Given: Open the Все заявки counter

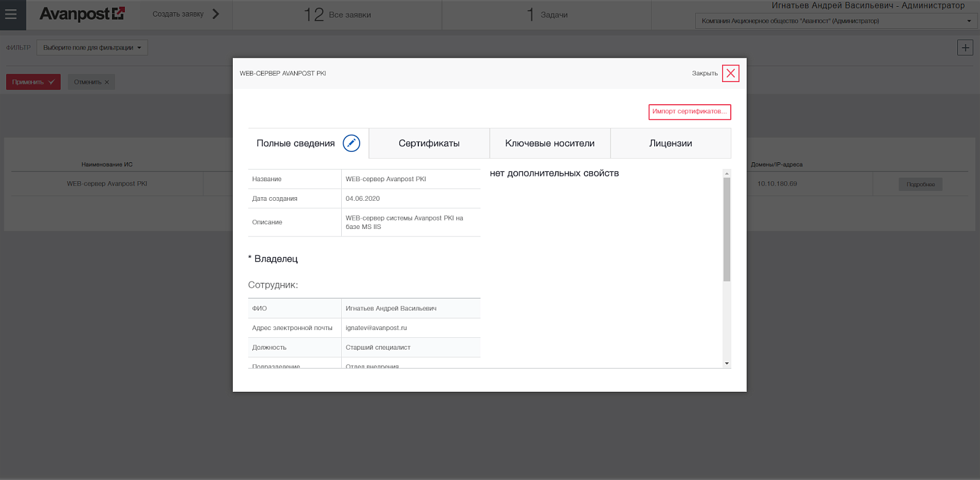Looking at the screenshot, I should click(x=337, y=15).
